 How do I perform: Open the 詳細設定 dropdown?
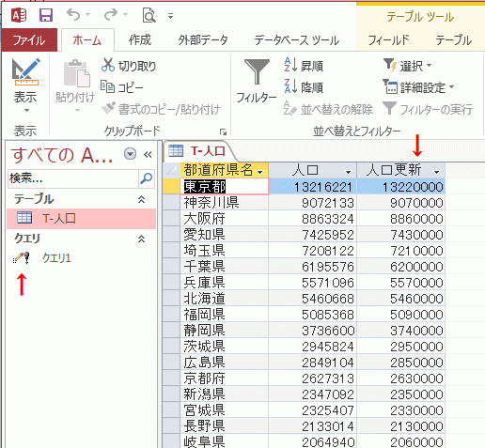point(418,87)
